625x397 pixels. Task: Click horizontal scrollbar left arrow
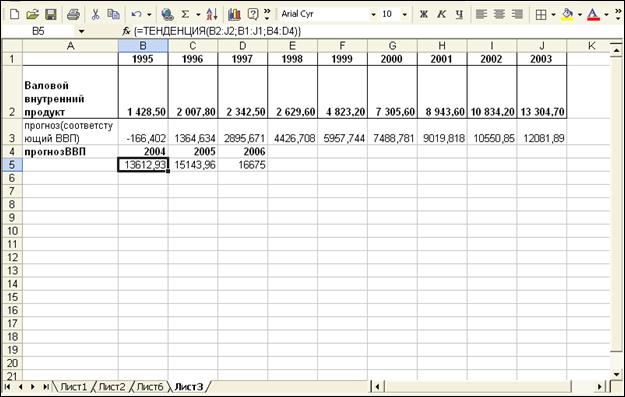(x=377, y=386)
